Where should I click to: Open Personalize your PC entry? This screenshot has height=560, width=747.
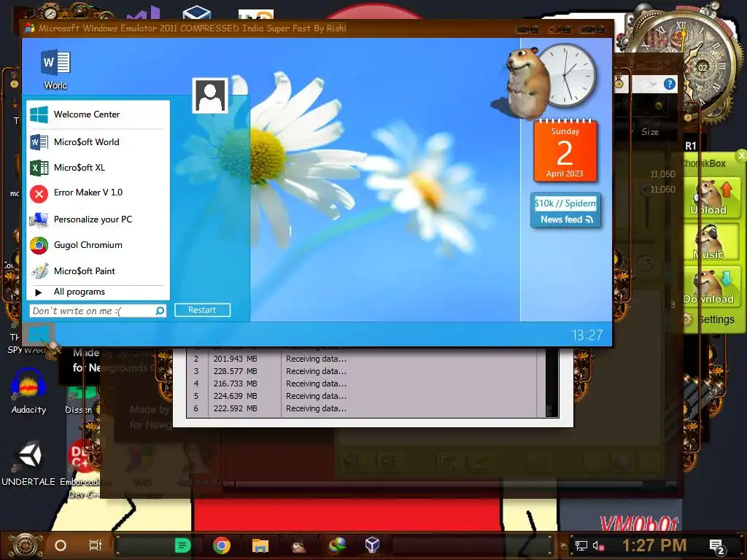pyautogui.click(x=97, y=219)
